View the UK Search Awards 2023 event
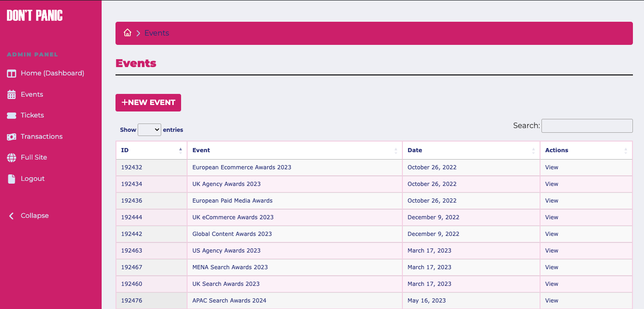 pyautogui.click(x=226, y=284)
